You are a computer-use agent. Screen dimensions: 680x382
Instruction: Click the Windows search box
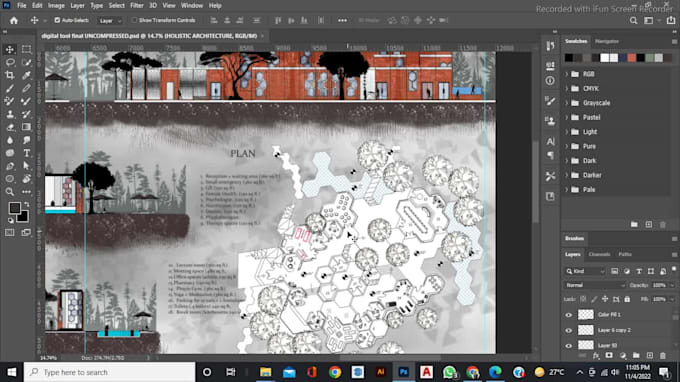click(x=109, y=372)
